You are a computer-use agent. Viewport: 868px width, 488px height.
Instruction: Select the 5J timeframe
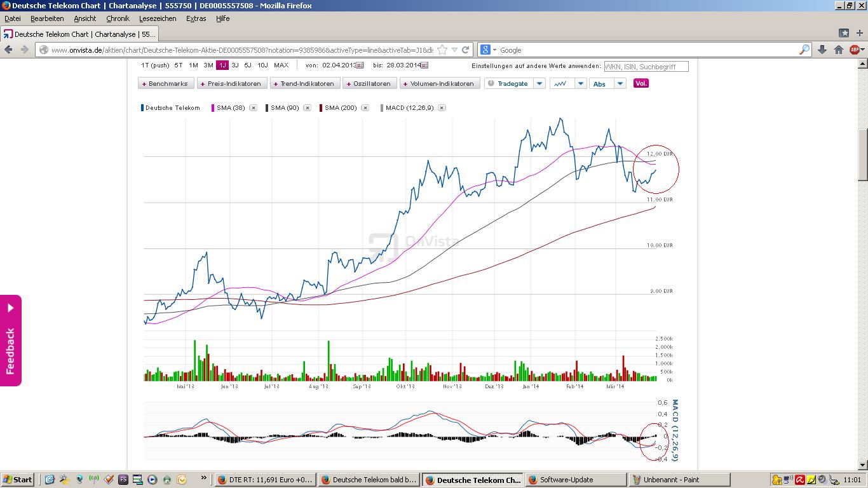point(248,65)
